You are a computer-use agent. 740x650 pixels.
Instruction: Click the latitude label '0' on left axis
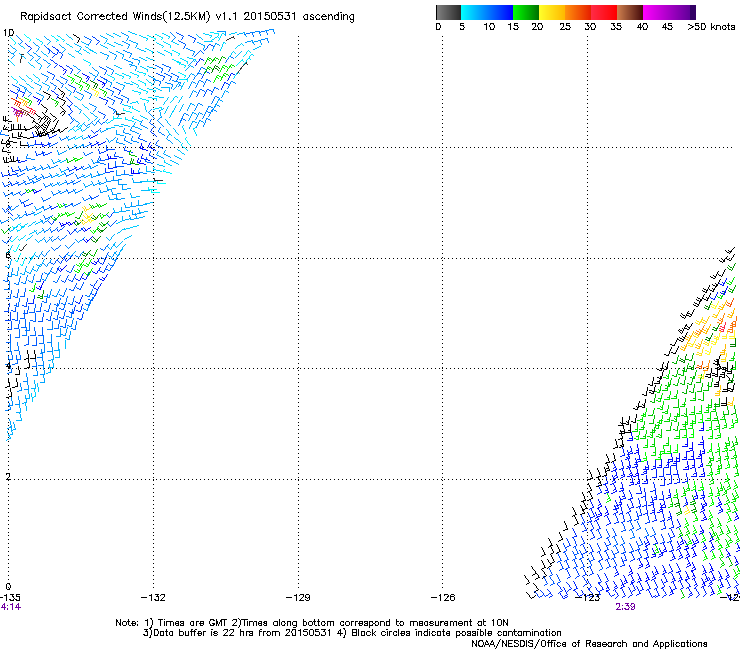coord(8,587)
